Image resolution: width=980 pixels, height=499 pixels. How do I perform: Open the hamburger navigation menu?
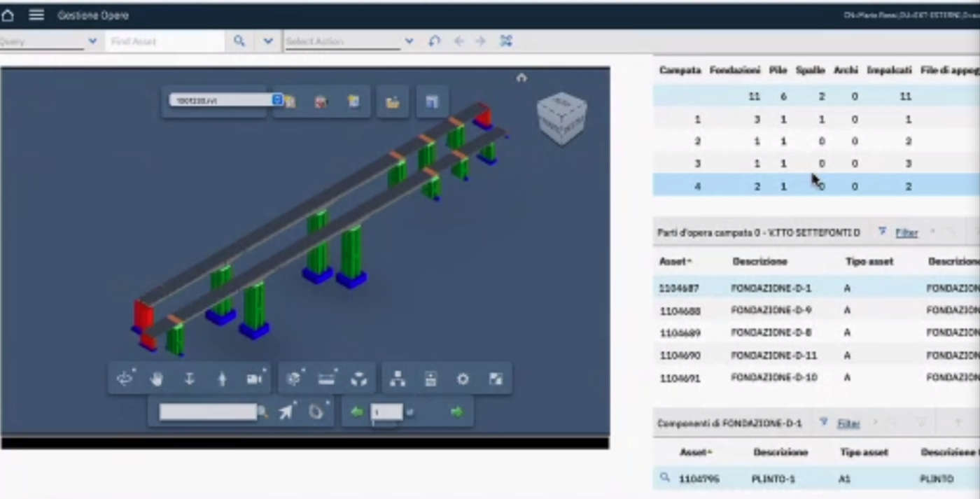point(36,15)
